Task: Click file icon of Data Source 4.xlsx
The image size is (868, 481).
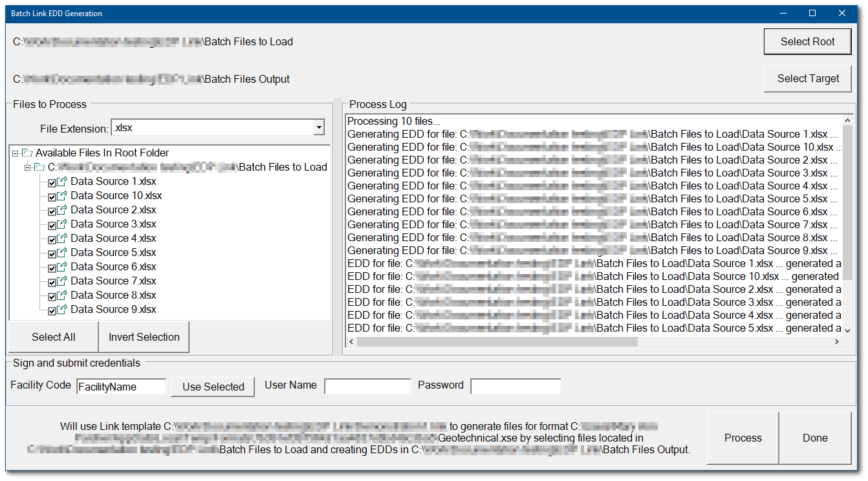Action: [x=63, y=239]
